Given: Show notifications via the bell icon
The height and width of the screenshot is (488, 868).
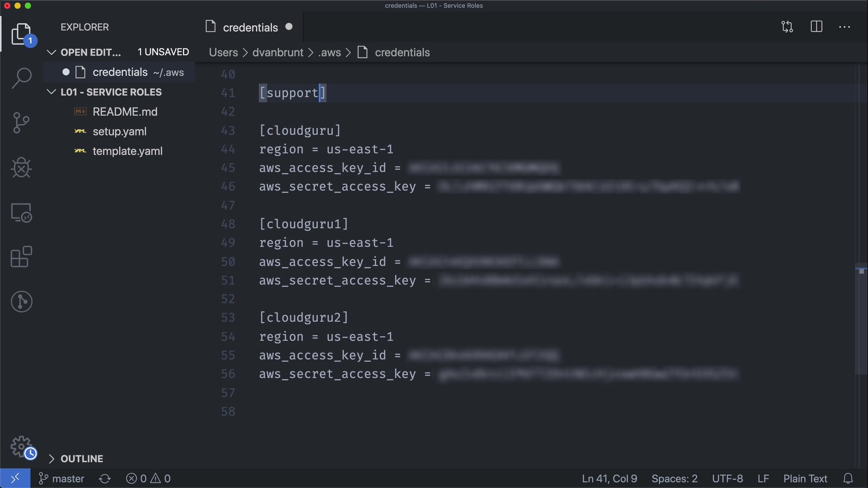Looking at the screenshot, I should pos(848,479).
